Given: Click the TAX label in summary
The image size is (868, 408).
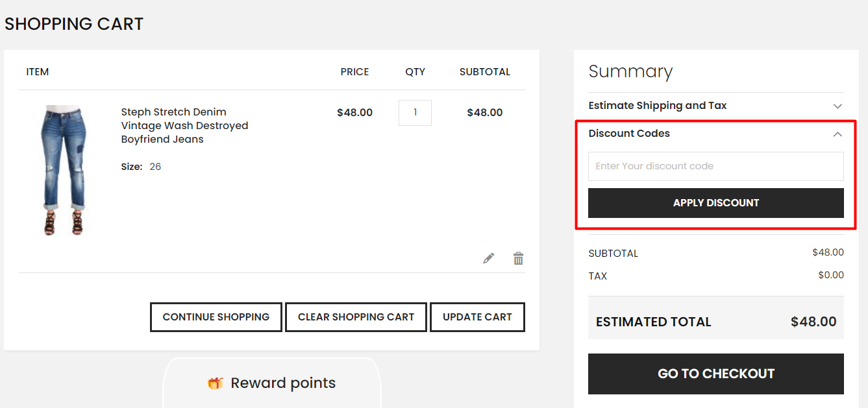Looking at the screenshot, I should pos(598,276).
